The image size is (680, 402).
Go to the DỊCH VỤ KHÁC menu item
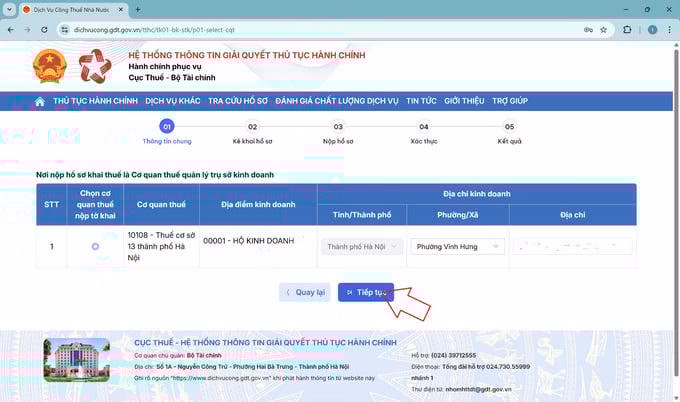[173, 101]
